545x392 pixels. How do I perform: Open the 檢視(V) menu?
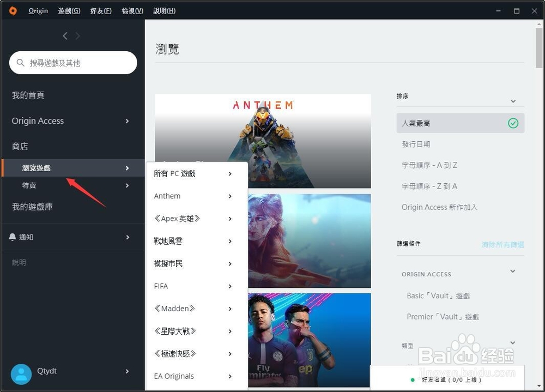click(x=132, y=11)
